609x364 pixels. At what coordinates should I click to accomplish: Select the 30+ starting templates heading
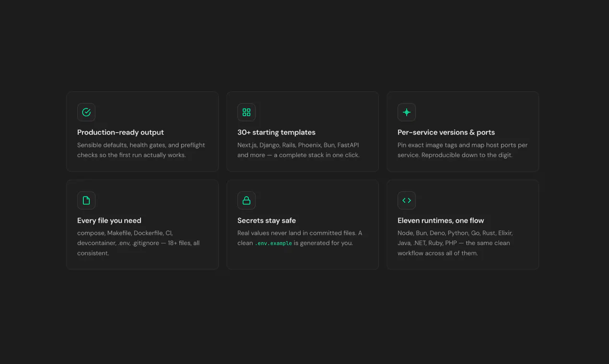[276, 132]
